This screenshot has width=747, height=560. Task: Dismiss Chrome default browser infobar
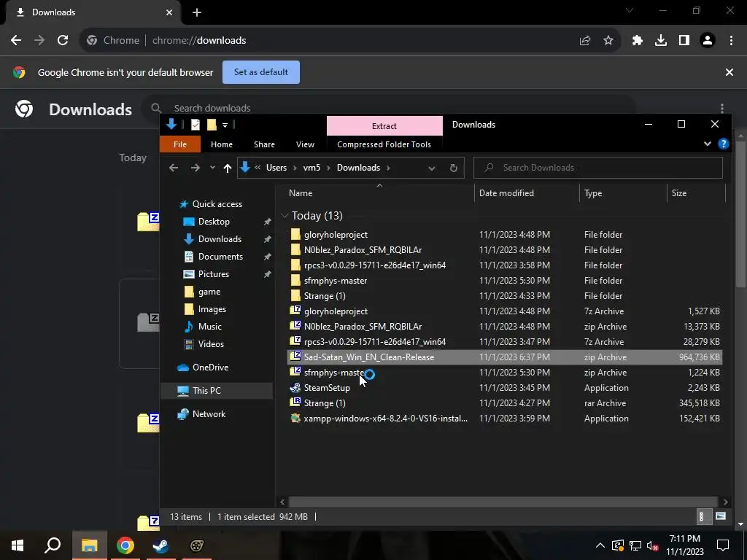[x=729, y=72]
